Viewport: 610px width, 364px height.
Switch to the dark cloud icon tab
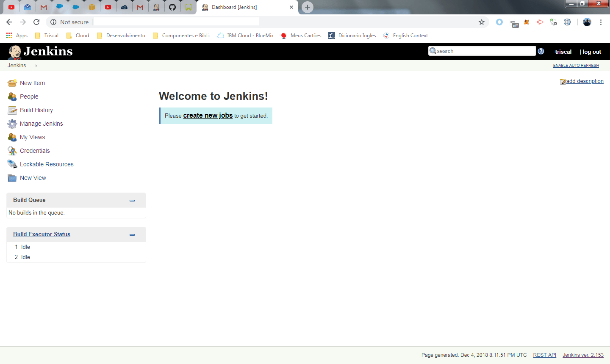tap(124, 7)
